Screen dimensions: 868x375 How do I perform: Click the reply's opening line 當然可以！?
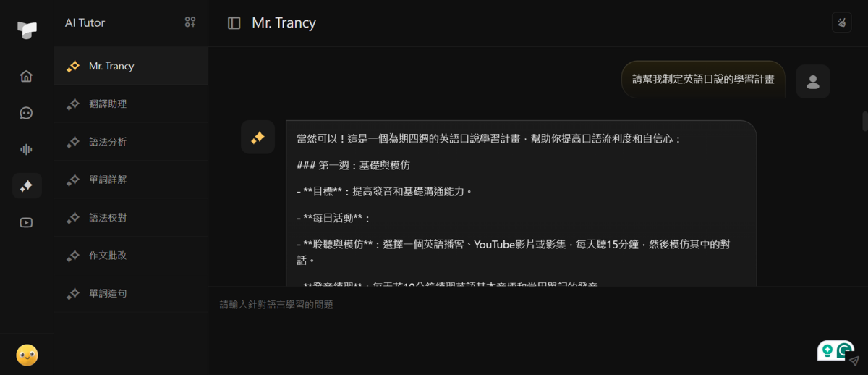click(x=489, y=139)
